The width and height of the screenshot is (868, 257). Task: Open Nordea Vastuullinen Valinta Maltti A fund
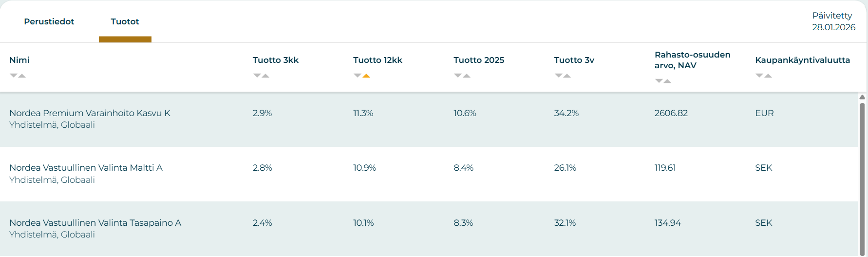[86, 168]
